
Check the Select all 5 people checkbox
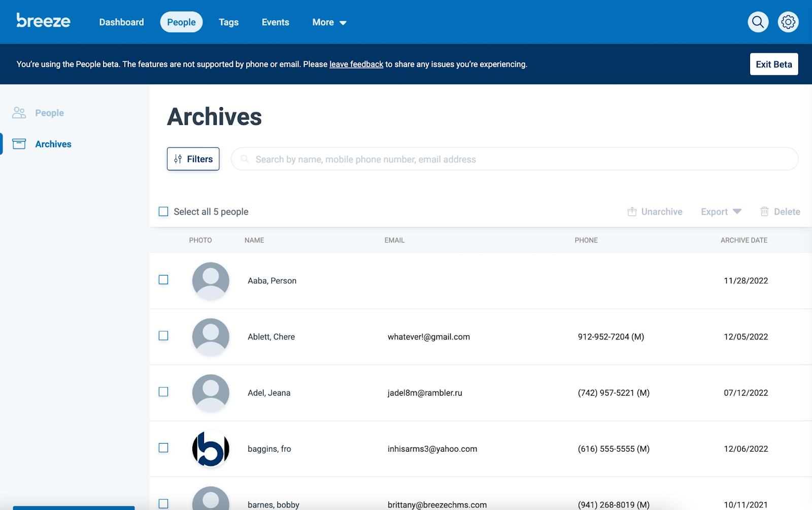[163, 212]
